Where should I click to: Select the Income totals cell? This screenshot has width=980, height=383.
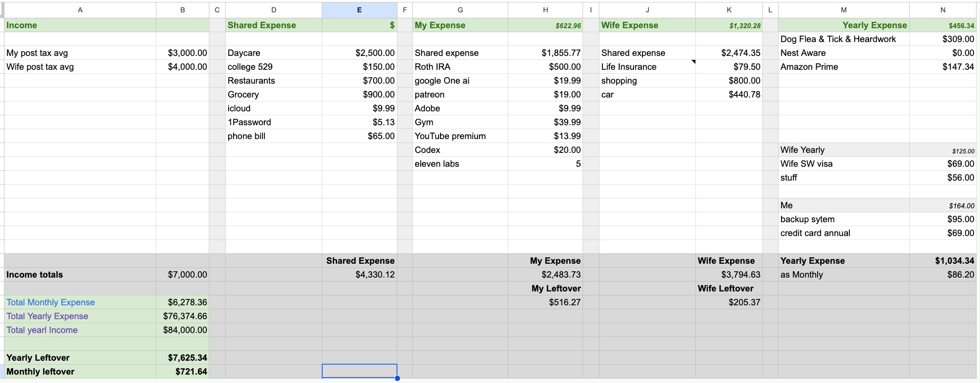[80, 275]
